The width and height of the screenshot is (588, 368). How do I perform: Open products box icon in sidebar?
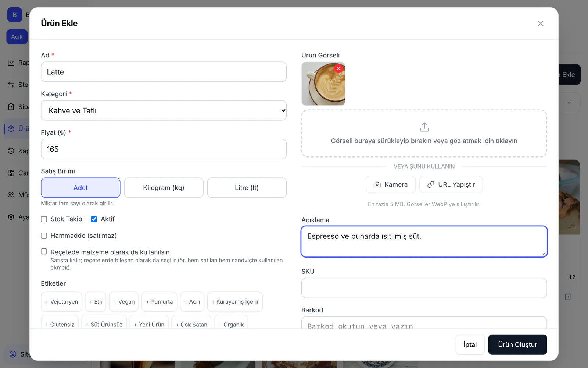(x=11, y=129)
